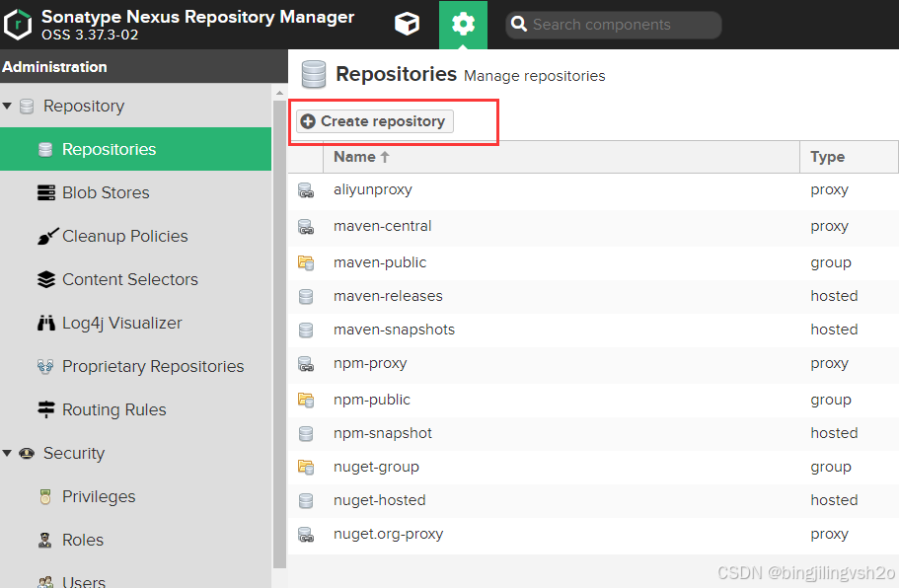
Task: Open the Browse cube icon
Action: (x=408, y=24)
